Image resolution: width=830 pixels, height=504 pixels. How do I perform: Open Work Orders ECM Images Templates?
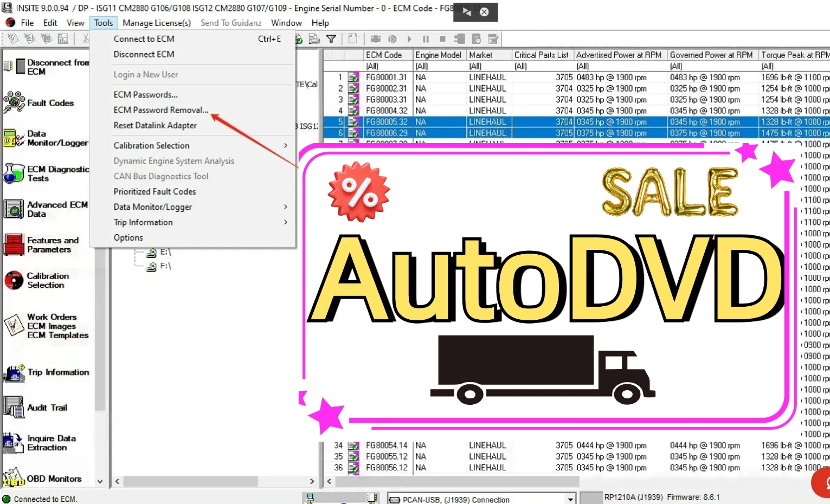pyautogui.click(x=14, y=326)
